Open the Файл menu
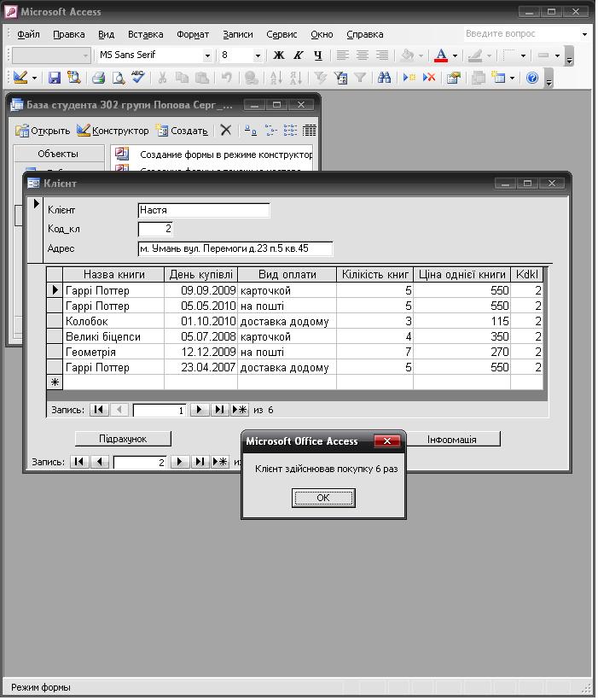 pyautogui.click(x=28, y=34)
